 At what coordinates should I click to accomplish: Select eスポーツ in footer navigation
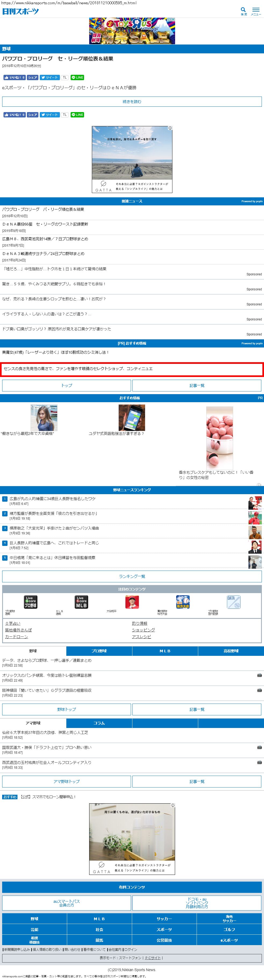(x=229, y=940)
